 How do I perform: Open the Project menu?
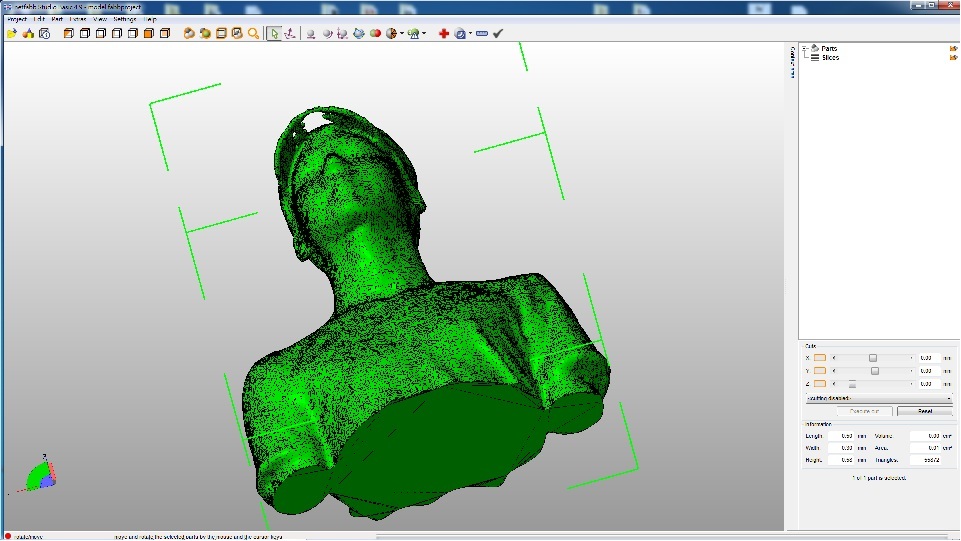16,19
